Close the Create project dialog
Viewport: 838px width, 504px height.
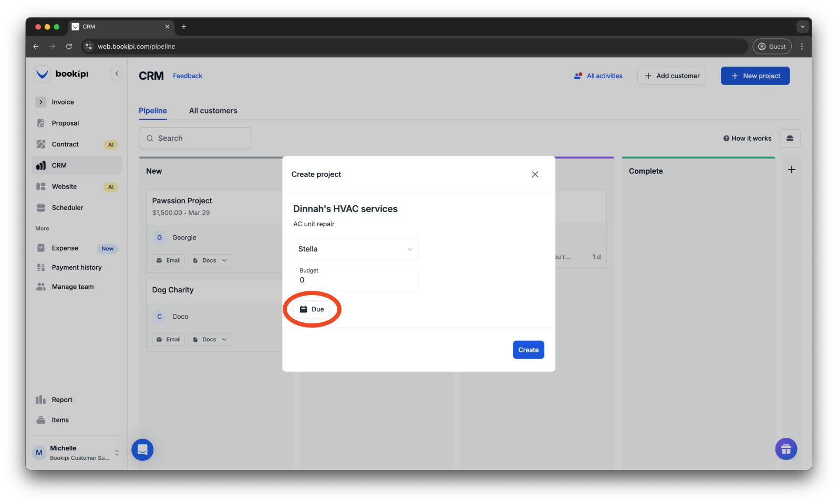point(535,174)
